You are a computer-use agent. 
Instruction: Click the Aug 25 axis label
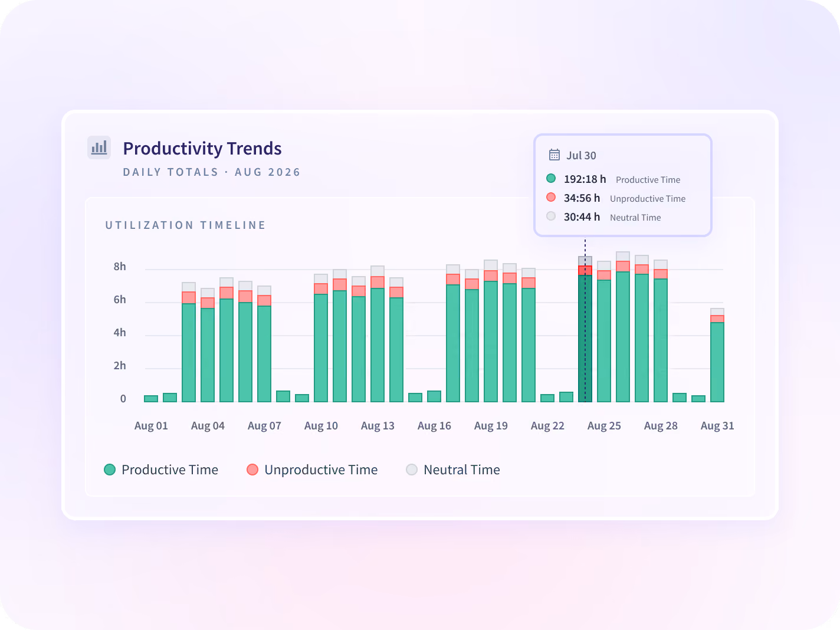(x=604, y=426)
